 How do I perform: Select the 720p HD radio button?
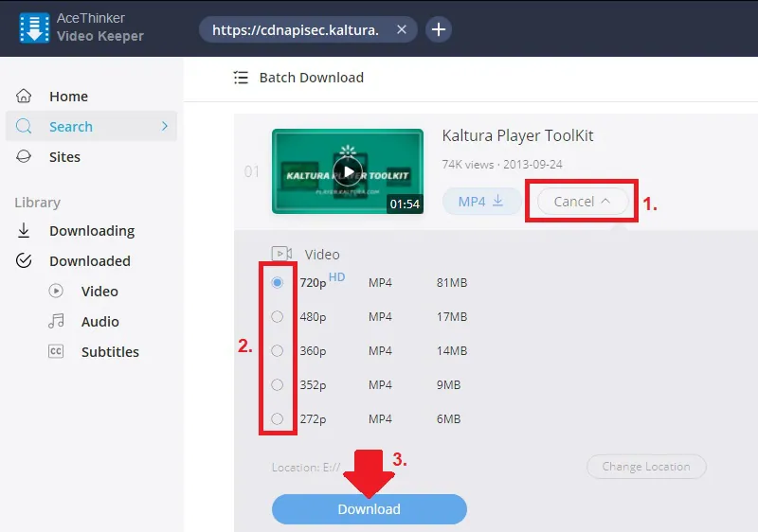click(277, 282)
